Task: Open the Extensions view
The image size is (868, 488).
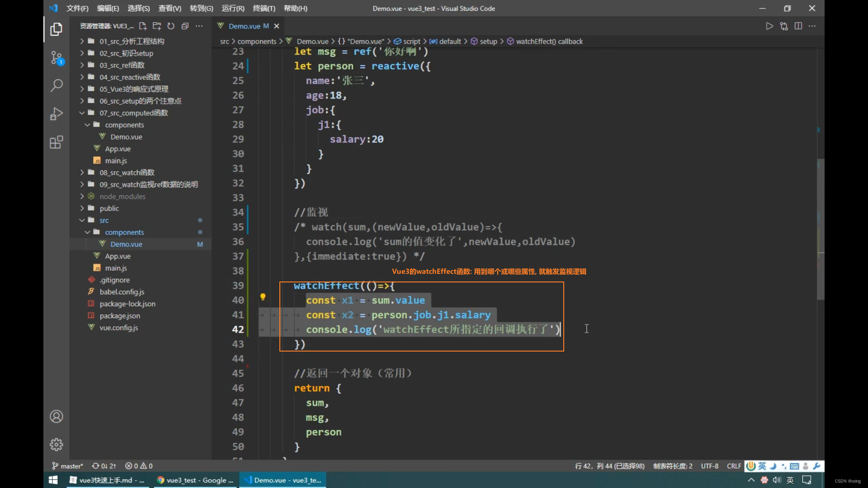Action: (x=56, y=142)
